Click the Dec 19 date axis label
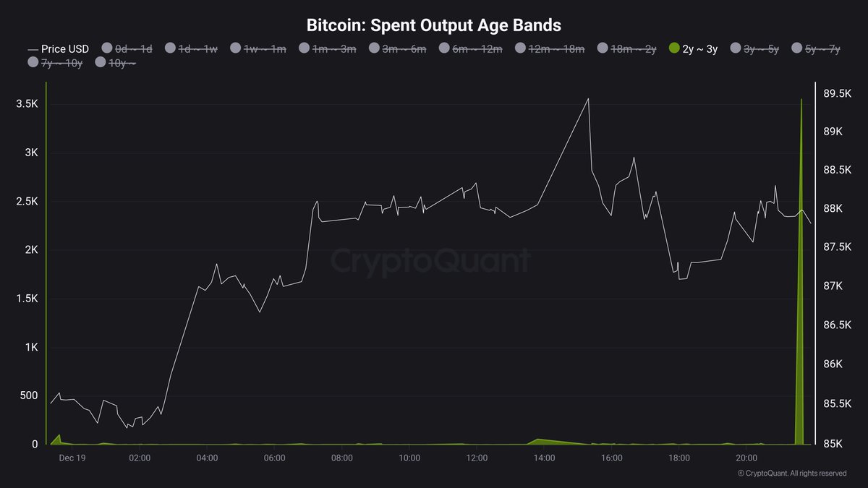The image size is (868, 488). (73, 458)
